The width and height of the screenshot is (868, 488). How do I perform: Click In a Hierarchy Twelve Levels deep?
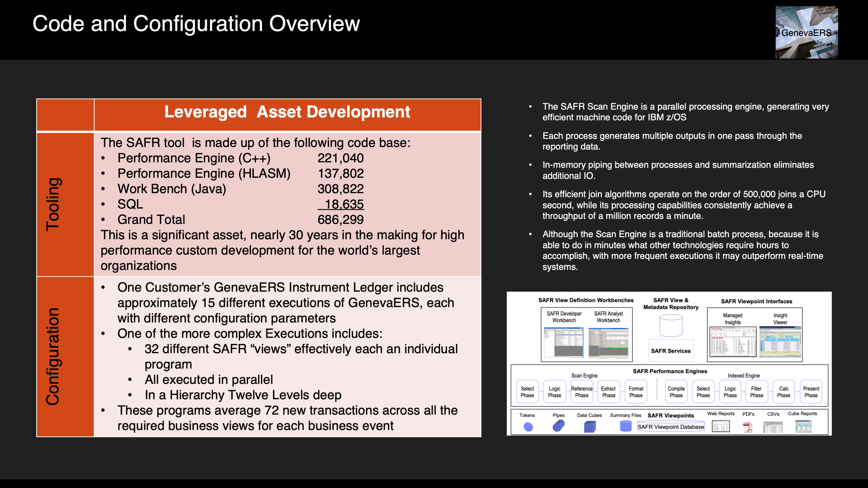tap(243, 395)
